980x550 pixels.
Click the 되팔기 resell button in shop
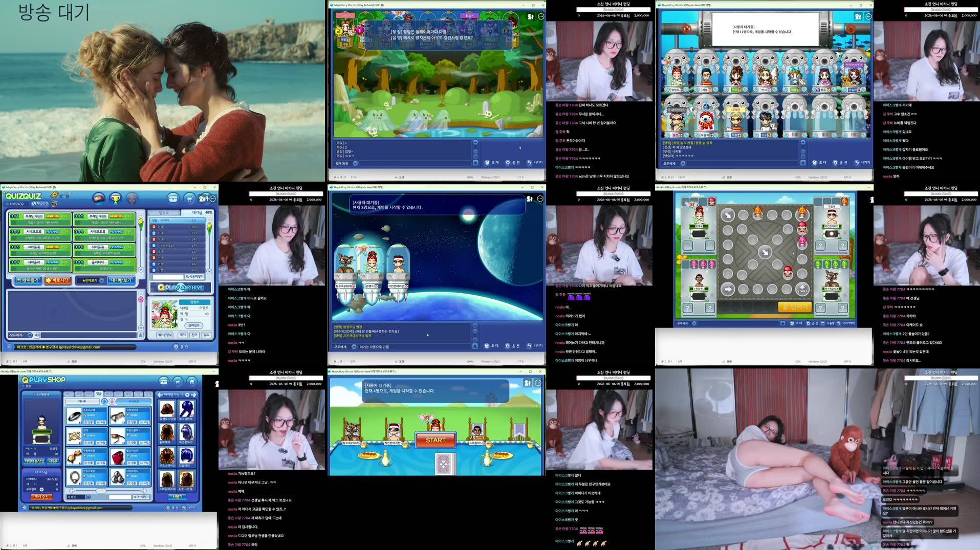(177, 496)
